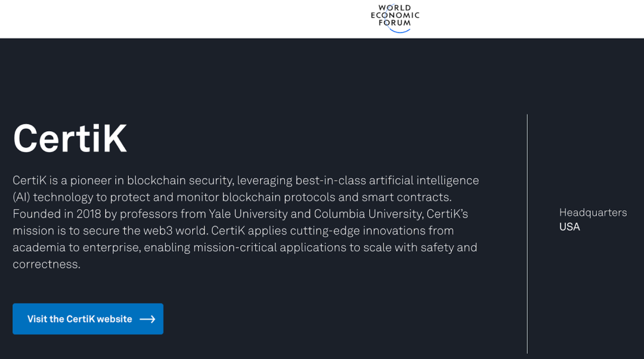Click the white top header strip

[x=179, y=18]
